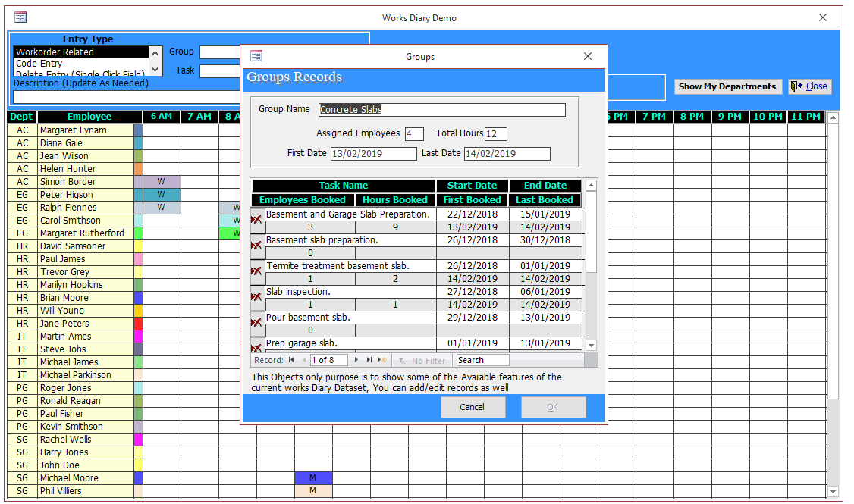This screenshot has height=504, width=854.
Task: Click the Close button with door icon
Action: click(809, 86)
